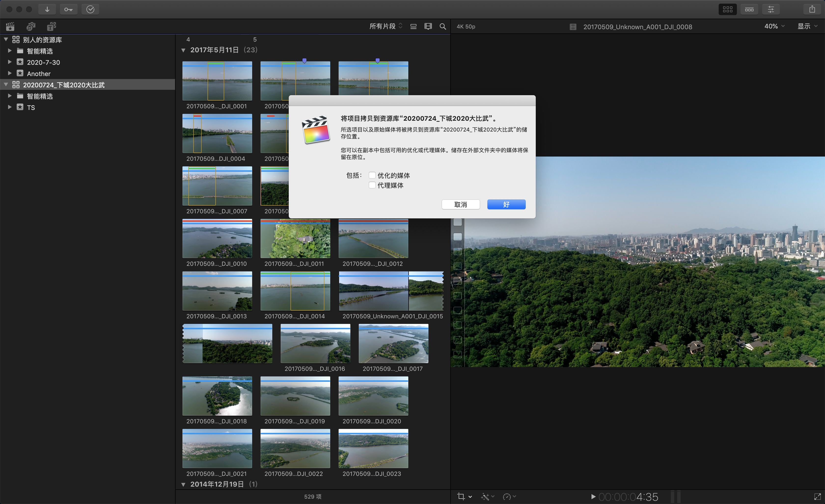This screenshot has width=825, height=504.
Task: Toggle the inspector panel button
Action: pyautogui.click(x=771, y=9)
